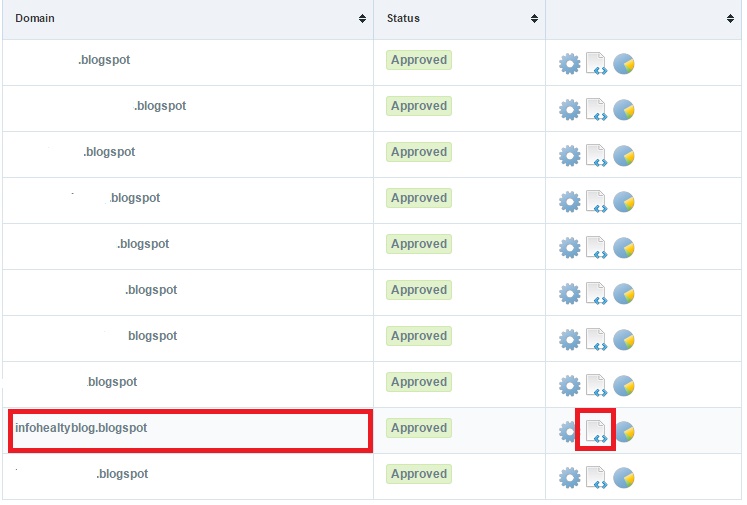Click gear icon in first table row
747x505 pixels.
point(569,64)
